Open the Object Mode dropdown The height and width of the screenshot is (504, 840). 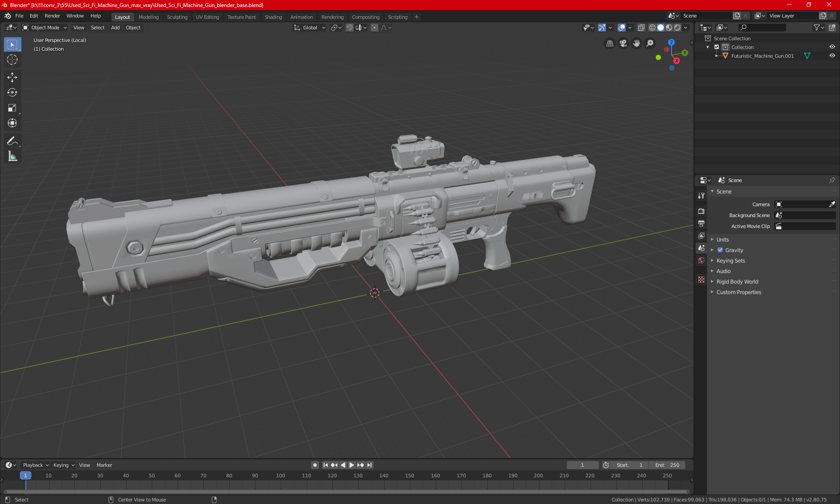point(45,28)
